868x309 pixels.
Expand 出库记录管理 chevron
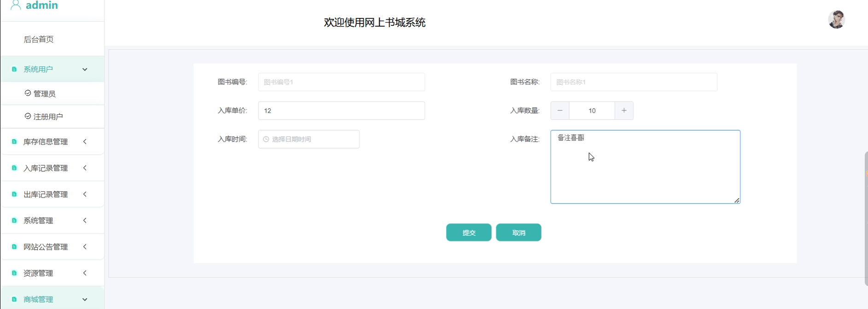85,194
